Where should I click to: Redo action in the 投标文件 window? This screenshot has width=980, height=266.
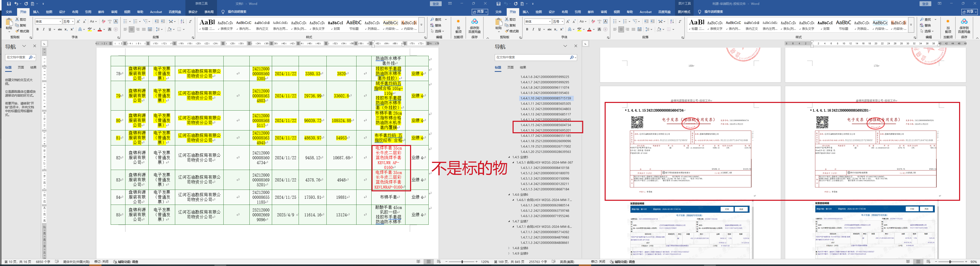point(515,4)
